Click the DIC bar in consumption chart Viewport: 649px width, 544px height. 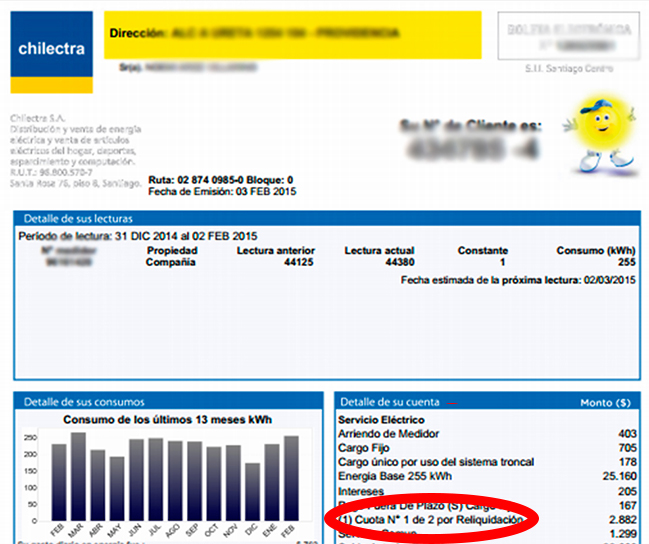(x=252, y=491)
